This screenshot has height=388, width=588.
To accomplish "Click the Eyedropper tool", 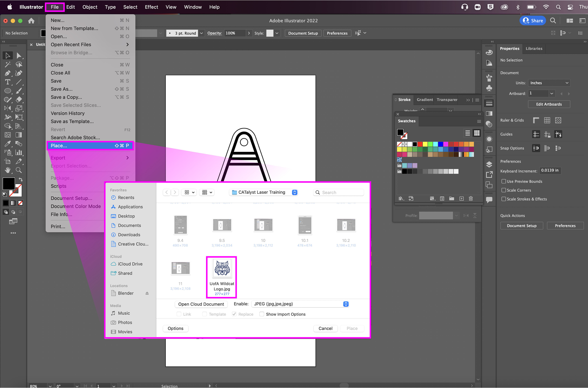I will tap(7, 144).
